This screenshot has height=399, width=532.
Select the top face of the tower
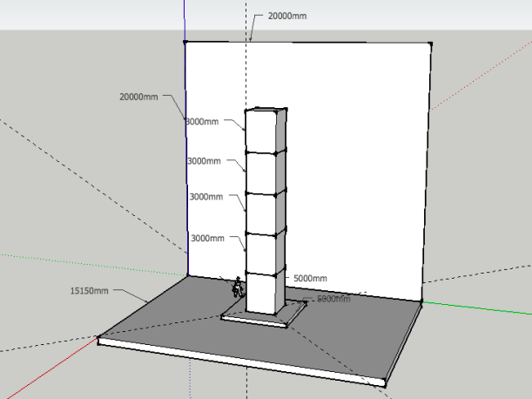click(266, 110)
